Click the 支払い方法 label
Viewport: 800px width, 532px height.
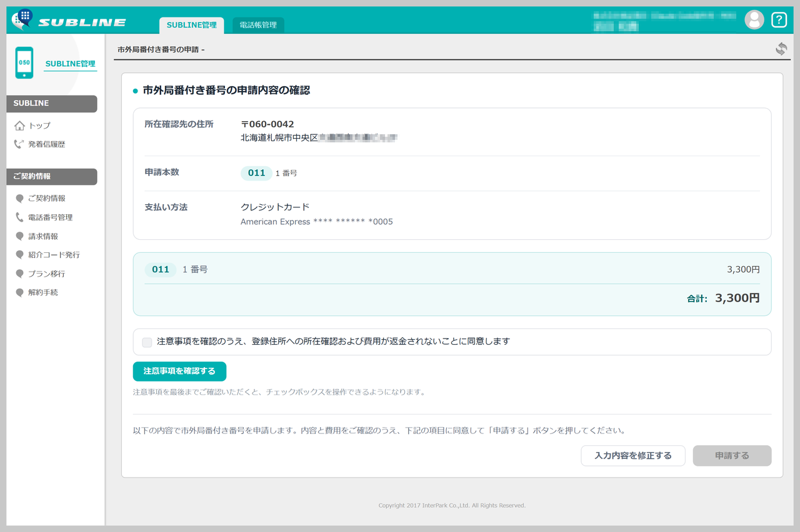[x=166, y=207]
